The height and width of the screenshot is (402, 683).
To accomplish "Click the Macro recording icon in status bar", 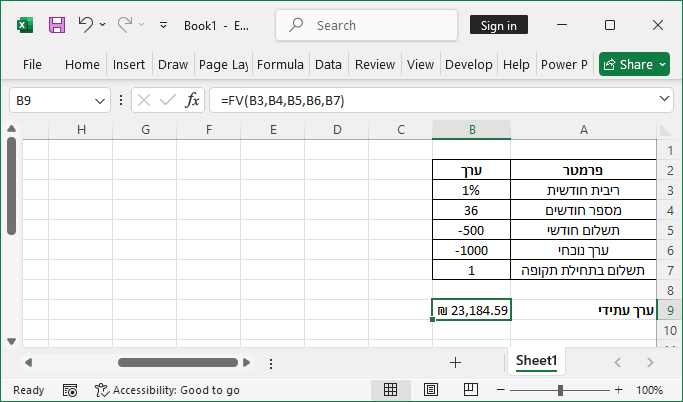I will click(70, 390).
